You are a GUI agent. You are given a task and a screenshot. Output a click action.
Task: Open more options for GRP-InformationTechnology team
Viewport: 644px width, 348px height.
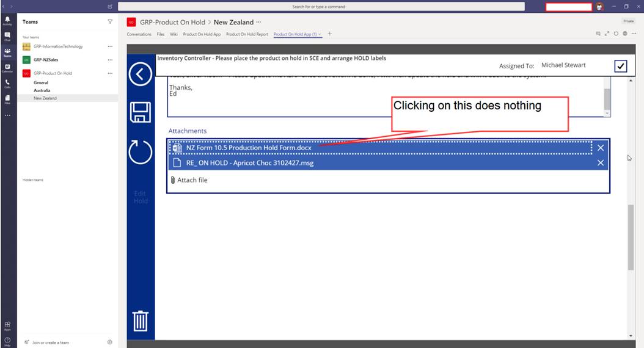click(x=110, y=46)
